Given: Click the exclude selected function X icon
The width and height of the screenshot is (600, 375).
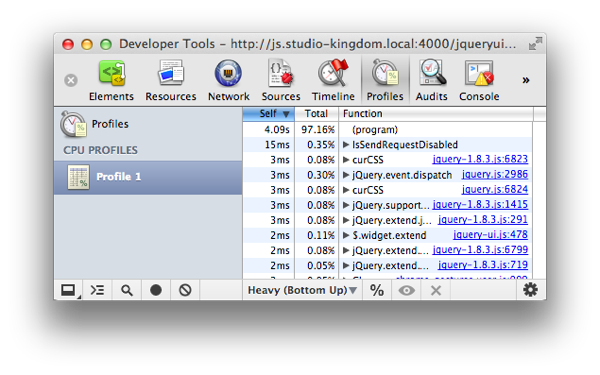Looking at the screenshot, I should (x=436, y=290).
